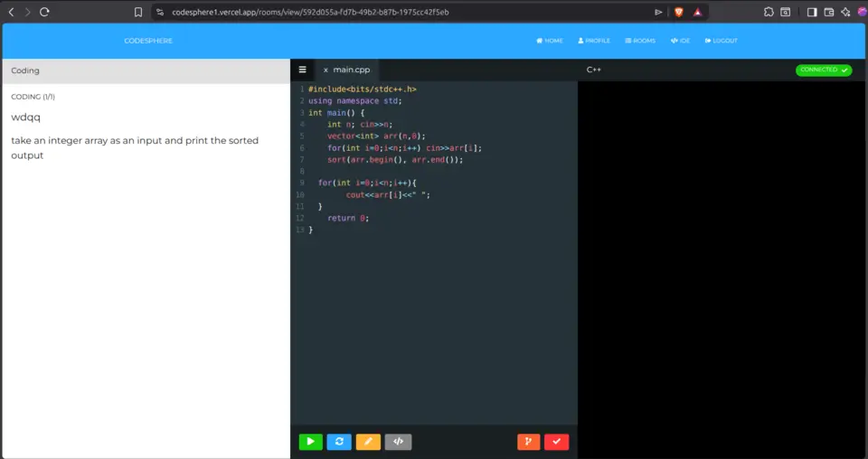Go to HOME in navbar
Viewport: 868px width, 459px height.
pyautogui.click(x=550, y=41)
